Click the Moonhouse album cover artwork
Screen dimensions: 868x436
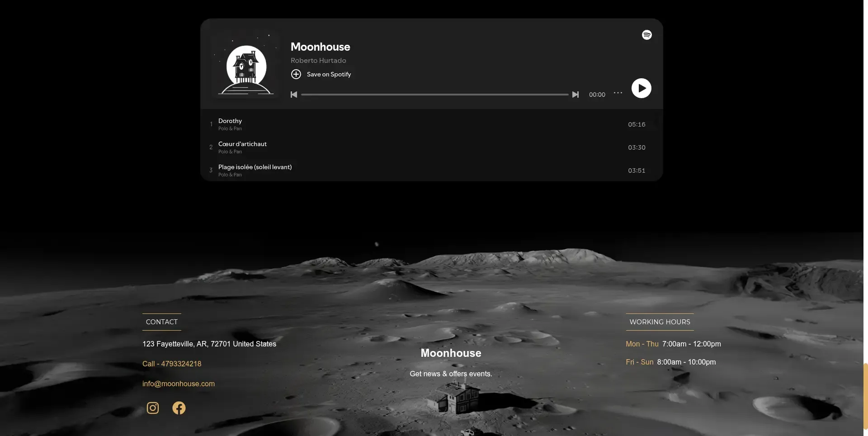coord(245,65)
